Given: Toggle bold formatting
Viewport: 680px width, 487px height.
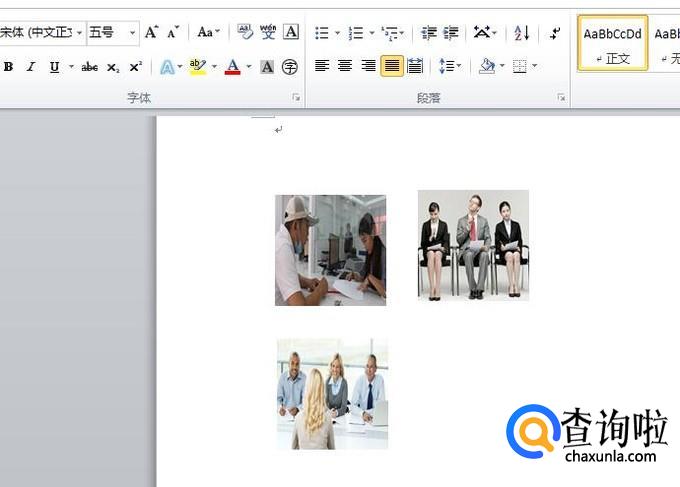Looking at the screenshot, I should pos(9,67).
